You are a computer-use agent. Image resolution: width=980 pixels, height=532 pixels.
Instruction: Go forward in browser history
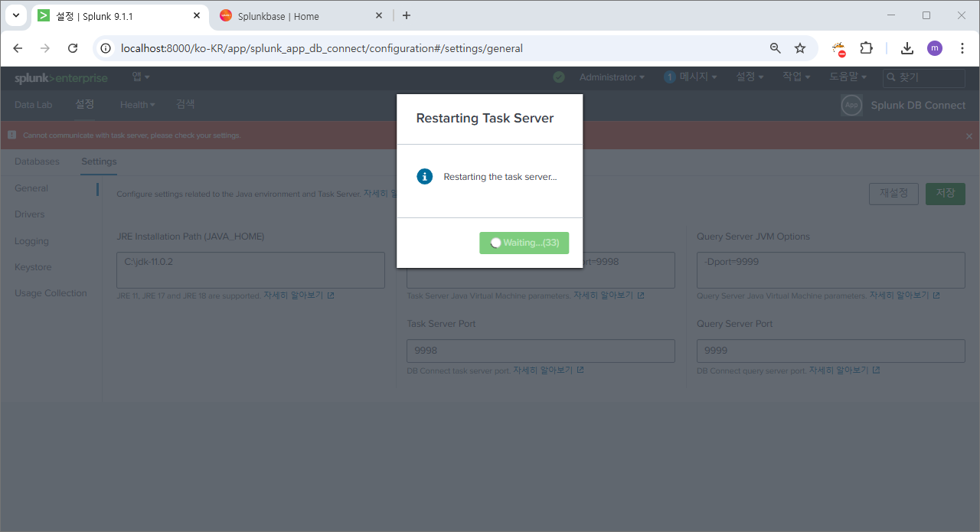[45, 48]
